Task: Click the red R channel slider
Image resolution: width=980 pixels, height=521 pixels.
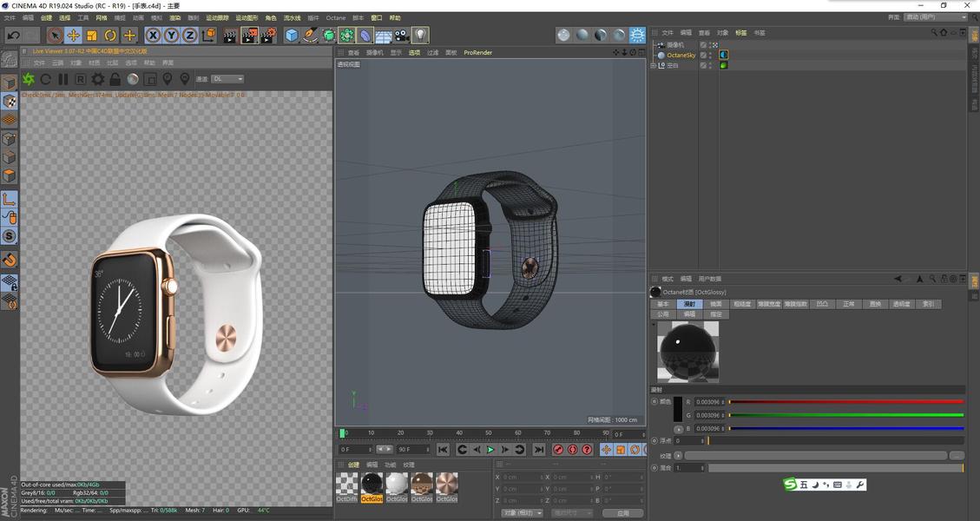Action: pos(845,401)
